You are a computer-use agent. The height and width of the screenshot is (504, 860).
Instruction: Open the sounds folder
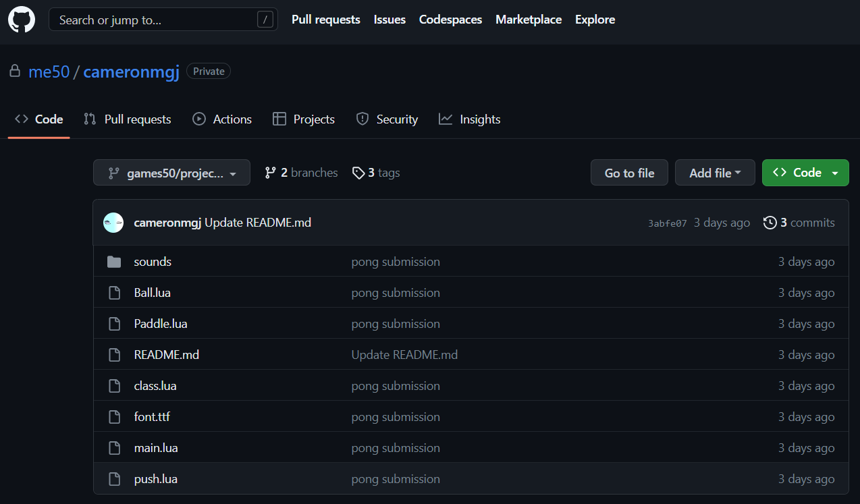click(153, 262)
